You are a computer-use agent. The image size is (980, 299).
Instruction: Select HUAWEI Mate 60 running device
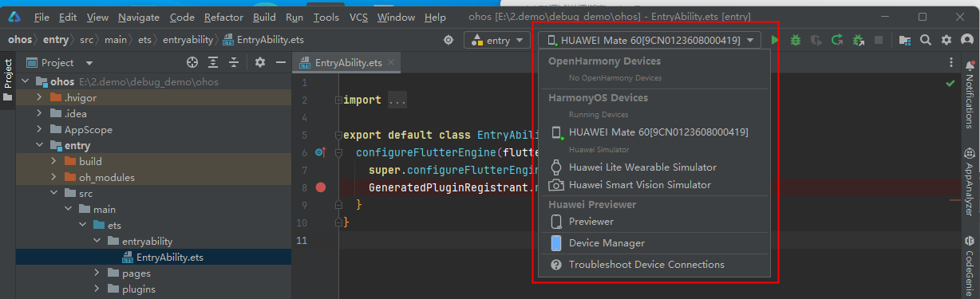point(654,132)
